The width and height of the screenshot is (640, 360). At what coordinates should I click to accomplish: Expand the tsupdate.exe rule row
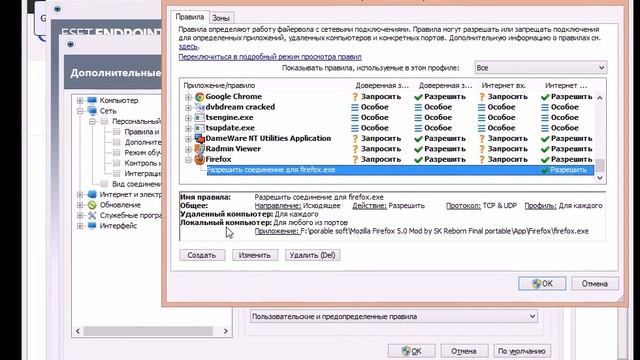click(x=188, y=129)
